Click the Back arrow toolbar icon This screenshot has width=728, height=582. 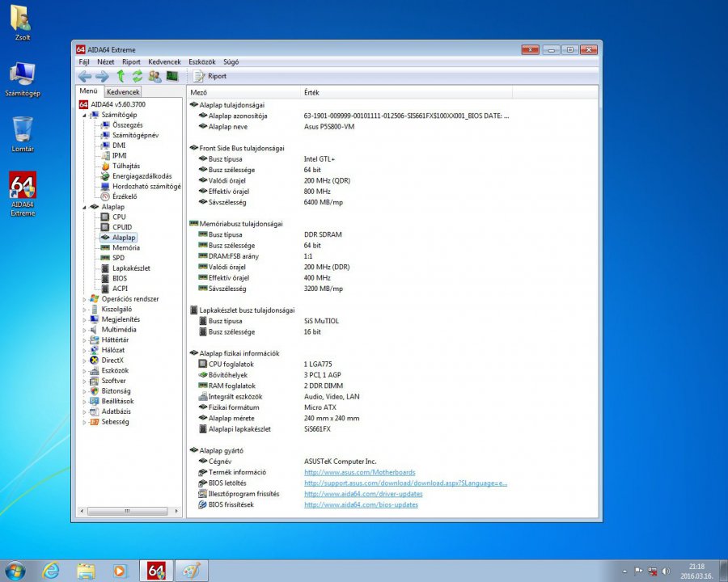[85, 76]
